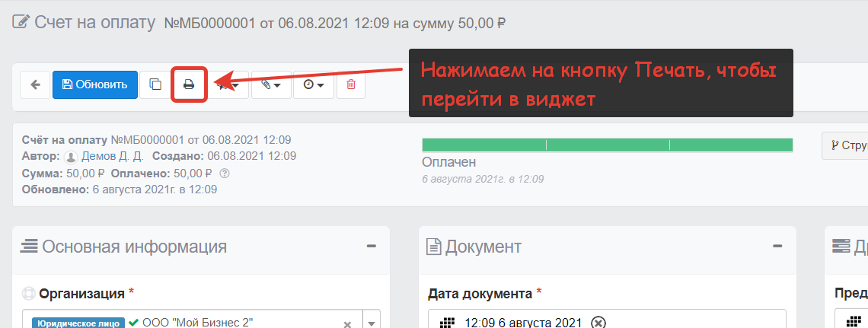Click the Организация label icon
Viewport: 868px width, 328px height.
tap(28, 293)
